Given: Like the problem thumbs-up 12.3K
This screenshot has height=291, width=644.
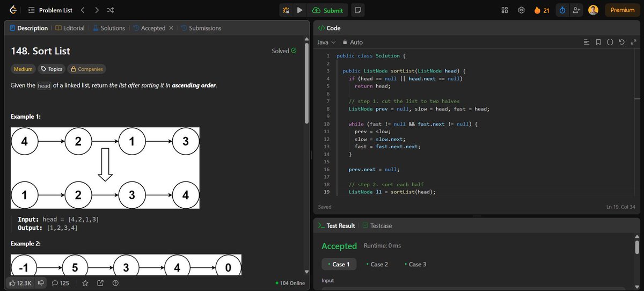Looking at the screenshot, I should tap(20, 283).
